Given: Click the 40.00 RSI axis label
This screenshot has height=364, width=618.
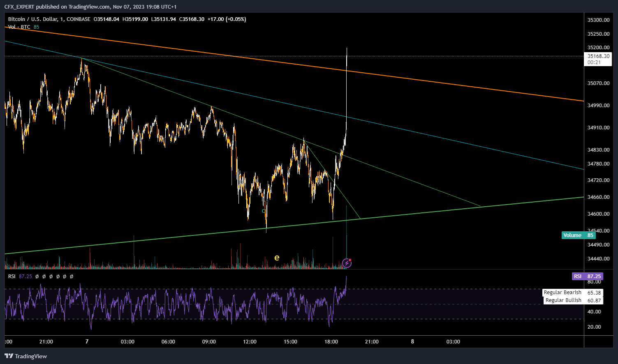Looking at the screenshot, I should coord(594,312).
